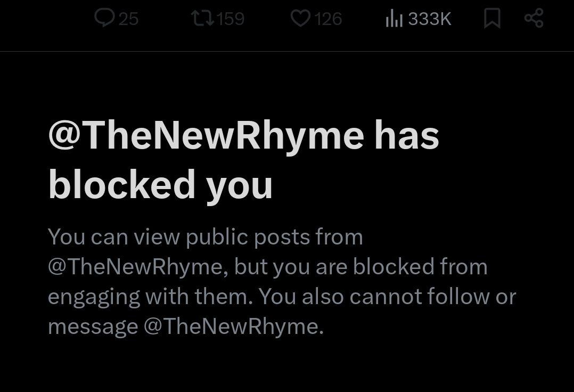
Task: Click the 333K views count
Action: pyautogui.click(x=429, y=19)
